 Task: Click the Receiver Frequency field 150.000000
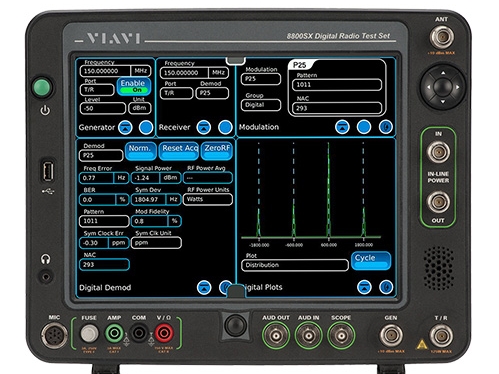tap(184, 73)
